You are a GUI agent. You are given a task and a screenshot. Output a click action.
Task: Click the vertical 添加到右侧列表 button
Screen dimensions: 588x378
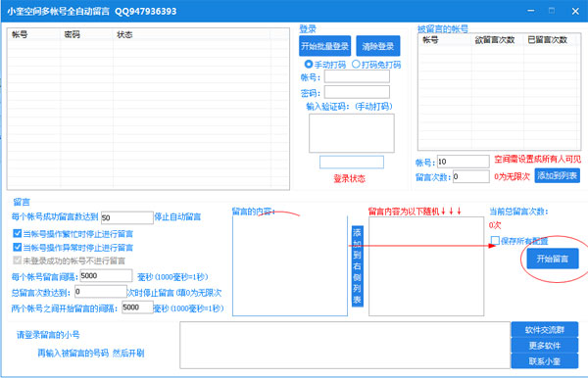point(357,266)
